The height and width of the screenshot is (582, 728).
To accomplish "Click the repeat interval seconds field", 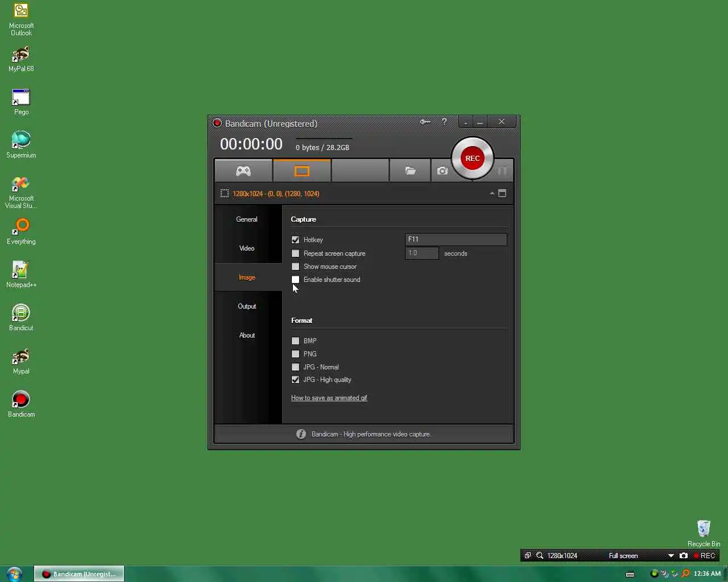I will pyautogui.click(x=421, y=253).
